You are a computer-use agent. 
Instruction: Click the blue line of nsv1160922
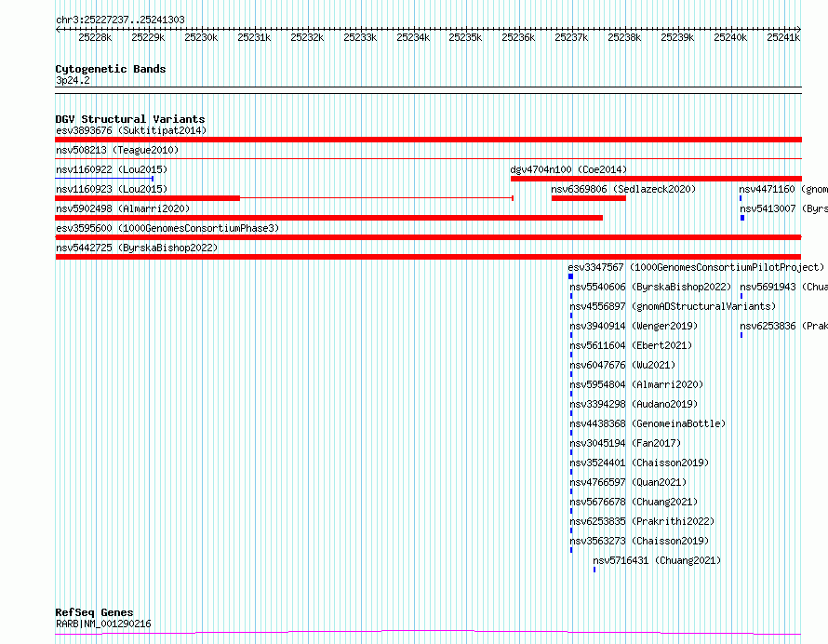point(104,179)
